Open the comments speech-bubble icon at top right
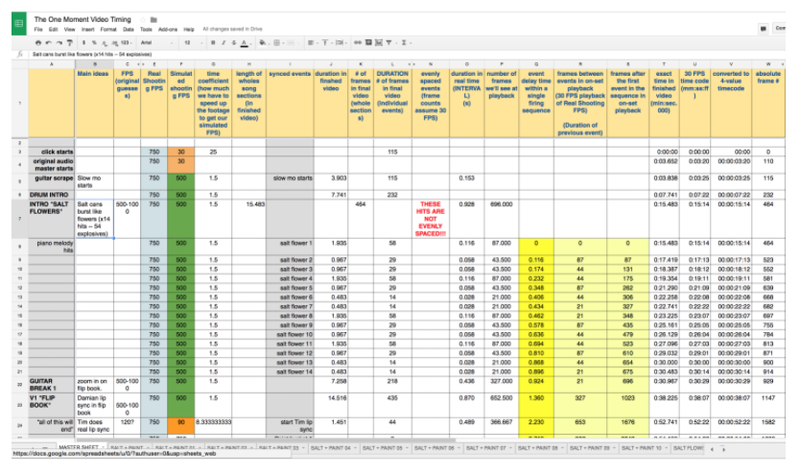800x475 pixels. point(763,29)
